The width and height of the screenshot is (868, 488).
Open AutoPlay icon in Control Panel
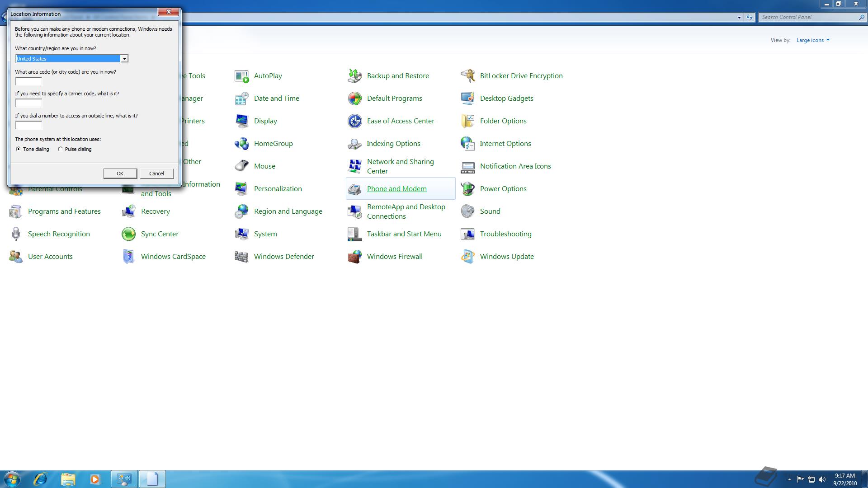tap(241, 76)
